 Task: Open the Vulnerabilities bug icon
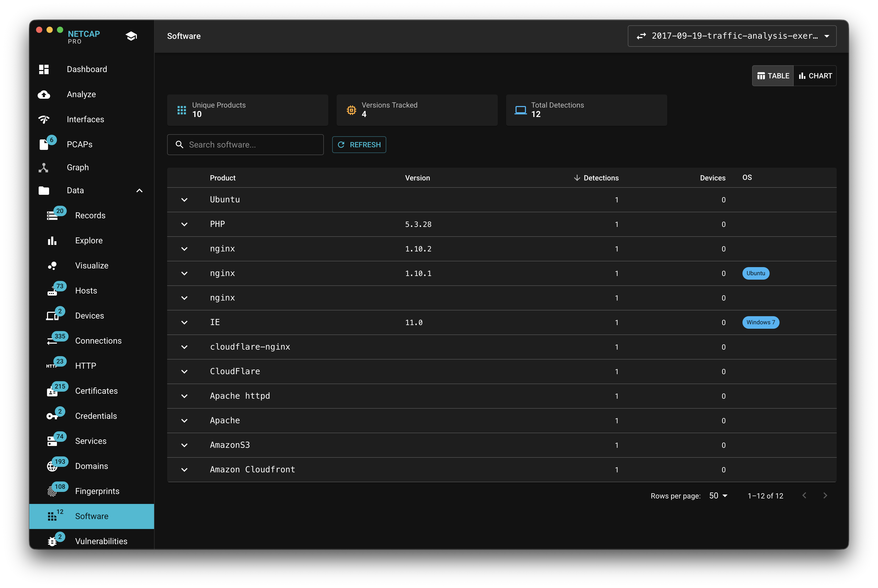52,542
